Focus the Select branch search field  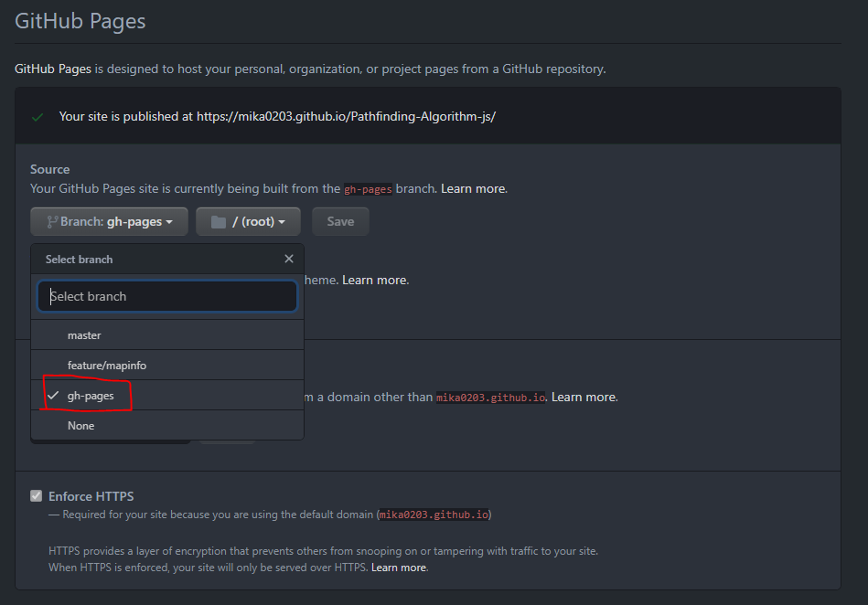(x=167, y=296)
